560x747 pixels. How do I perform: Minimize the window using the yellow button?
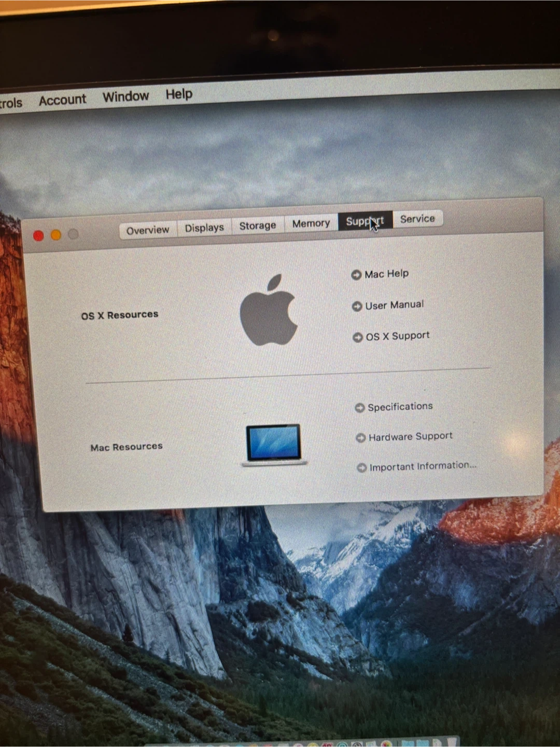pyautogui.click(x=56, y=235)
